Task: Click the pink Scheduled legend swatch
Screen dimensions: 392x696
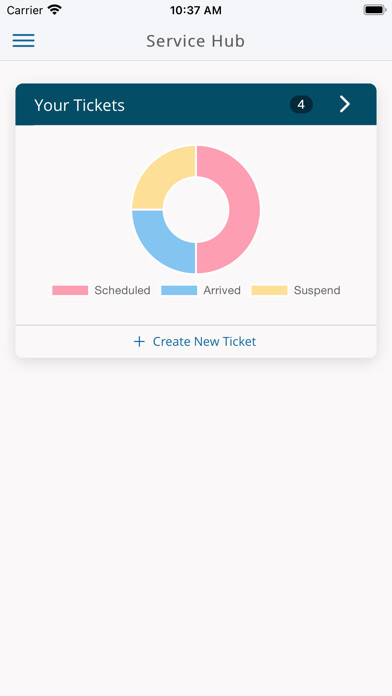Action: click(70, 290)
